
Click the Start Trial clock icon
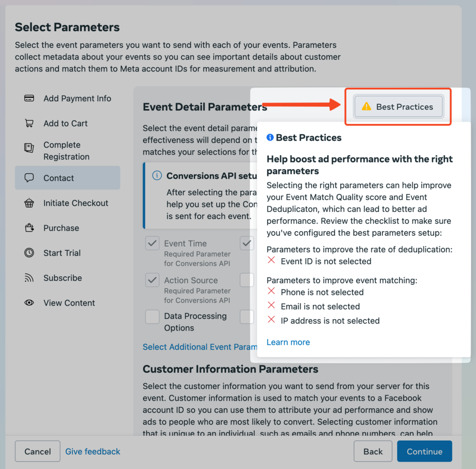29,253
